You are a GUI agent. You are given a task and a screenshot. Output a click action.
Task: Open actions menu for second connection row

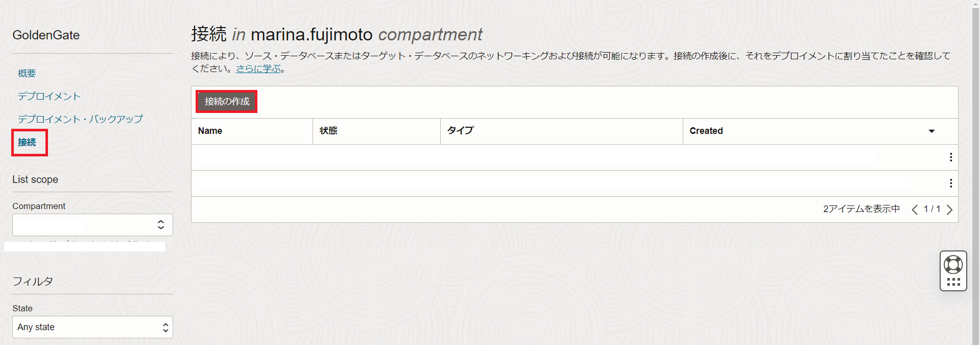click(950, 183)
